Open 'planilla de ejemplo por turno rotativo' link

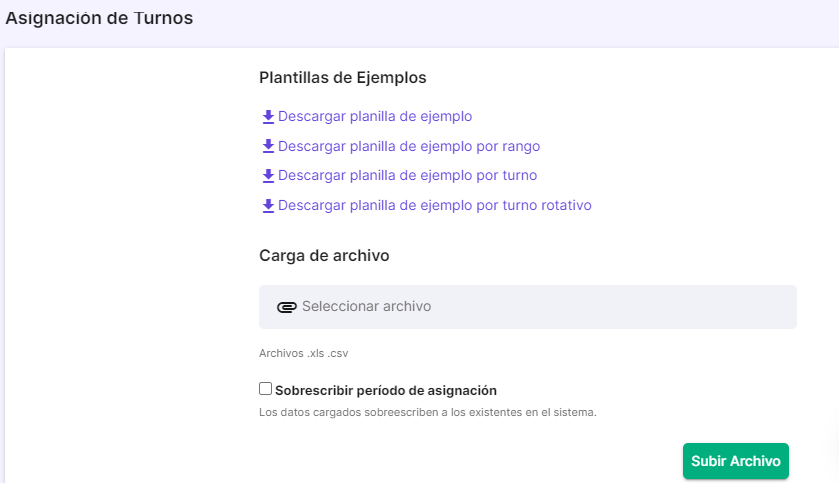pyautogui.click(x=434, y=205)
